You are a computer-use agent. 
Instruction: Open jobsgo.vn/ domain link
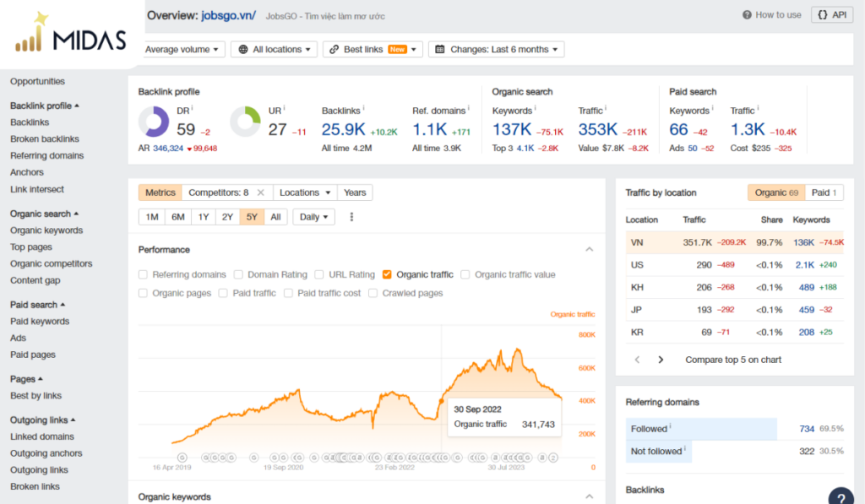(x=228, y=15)
